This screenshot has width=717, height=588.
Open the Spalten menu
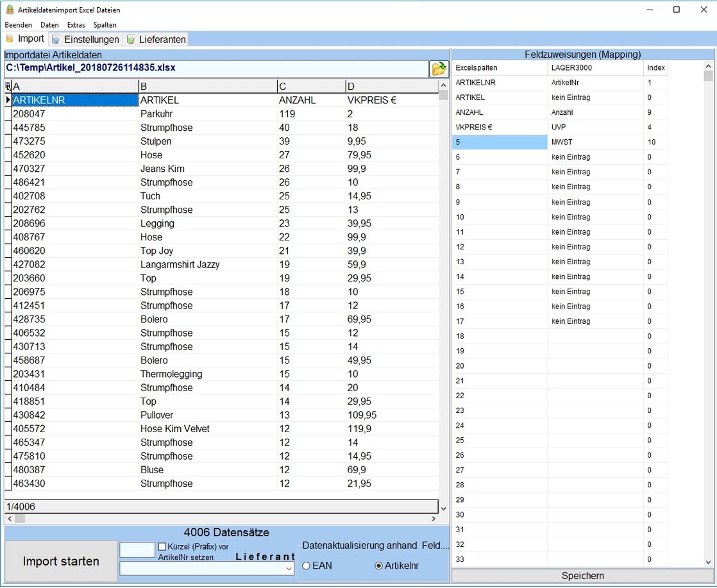(105, 25)
